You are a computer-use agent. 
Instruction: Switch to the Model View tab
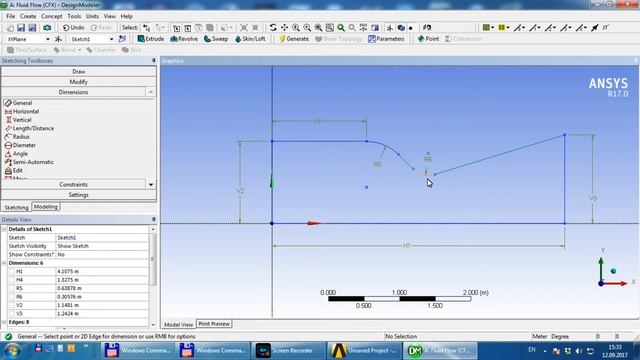pos(178,324)
